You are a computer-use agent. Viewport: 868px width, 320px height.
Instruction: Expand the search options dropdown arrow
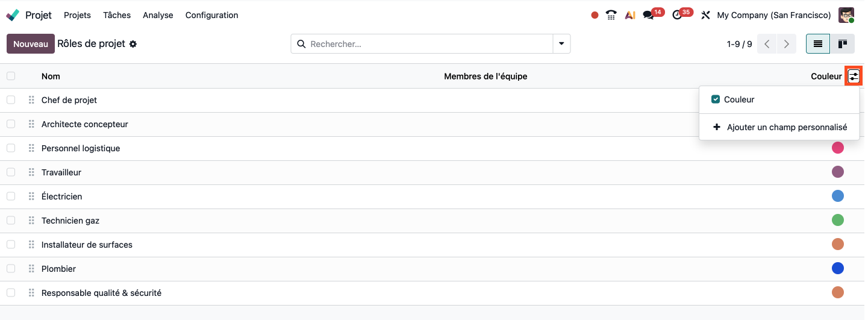[561, 44]
